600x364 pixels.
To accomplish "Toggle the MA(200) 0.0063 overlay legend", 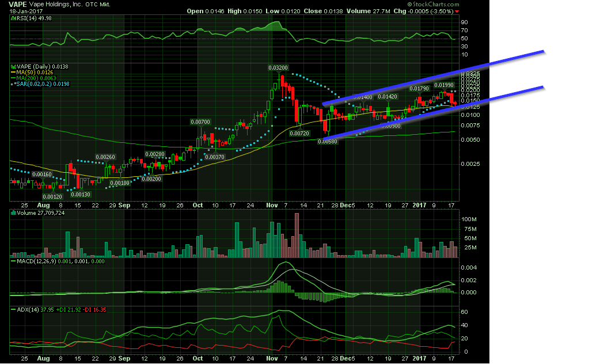I will pyautogui.click(x=36, y=77).
